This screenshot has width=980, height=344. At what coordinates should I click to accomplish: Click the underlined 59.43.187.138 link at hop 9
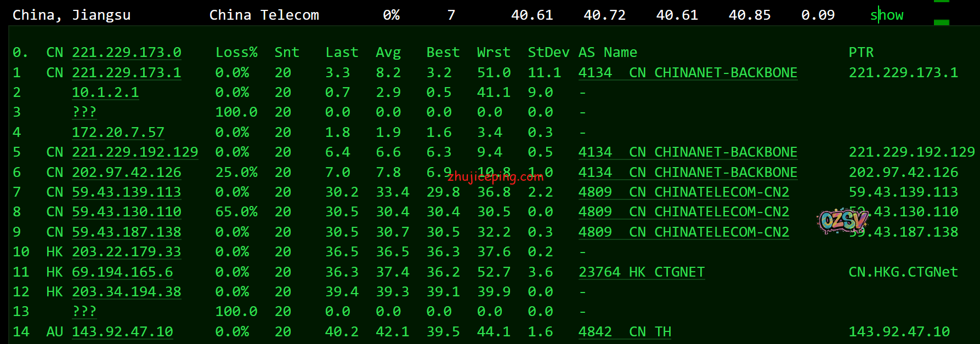coord(127,232)
